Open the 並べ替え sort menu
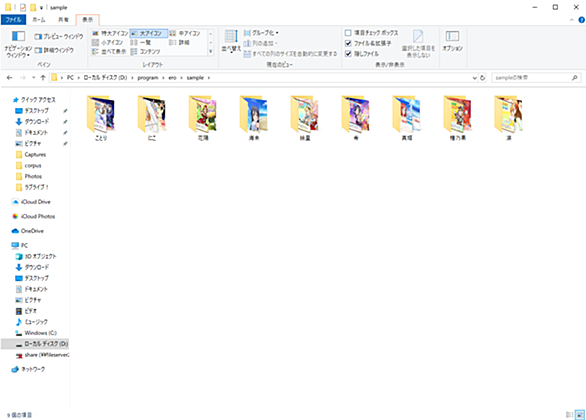Screen dimensions: 586x420 231,41
